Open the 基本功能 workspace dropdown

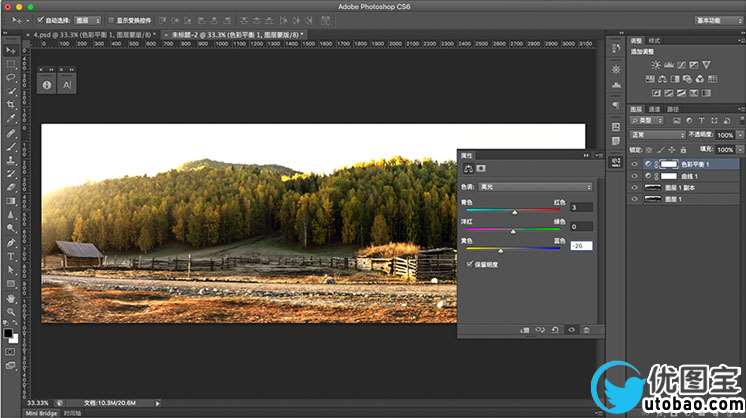[716, 19]
